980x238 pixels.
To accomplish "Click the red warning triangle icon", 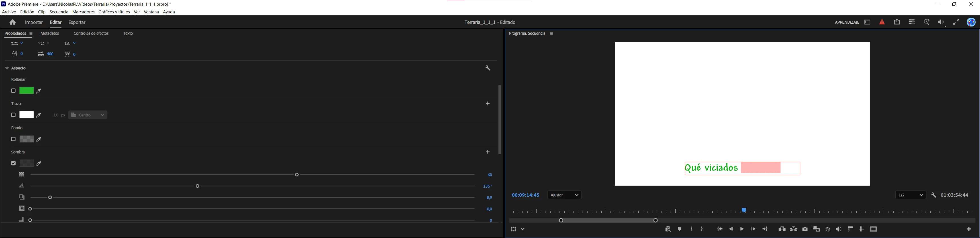I will point(882,22).
